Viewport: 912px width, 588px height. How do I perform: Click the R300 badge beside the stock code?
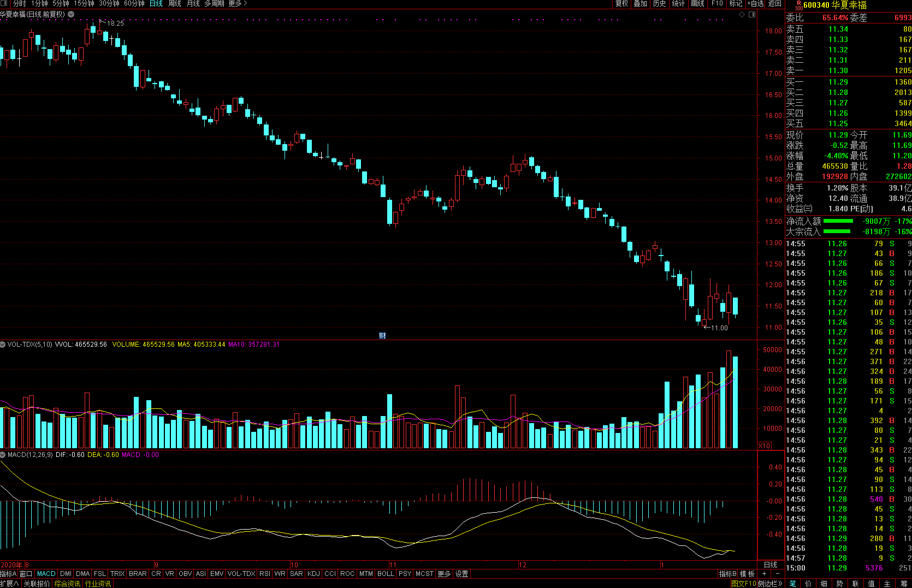tap(798, 5)
